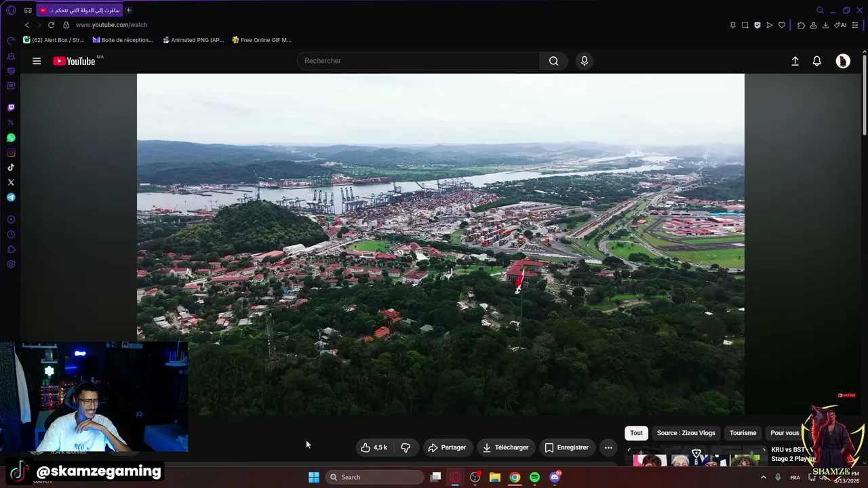
Task: Select the Source : Zizou Vlogs chip
Action: point(686,433)
